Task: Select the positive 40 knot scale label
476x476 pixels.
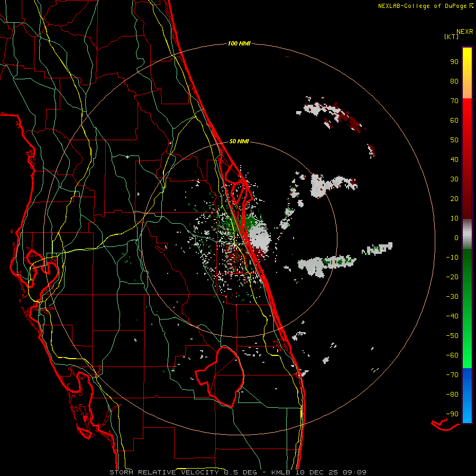Action: click(454, 159)
